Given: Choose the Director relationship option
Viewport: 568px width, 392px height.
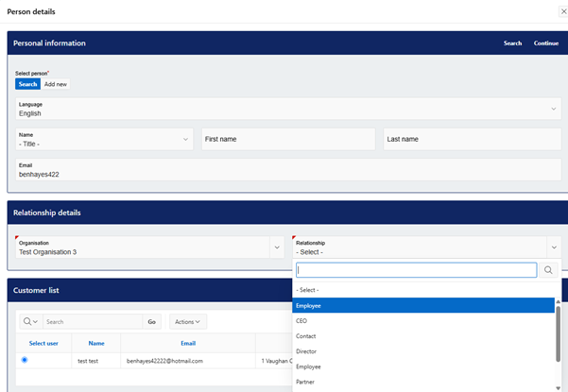Looking at the screenshot, I should (x=423, y=351).
